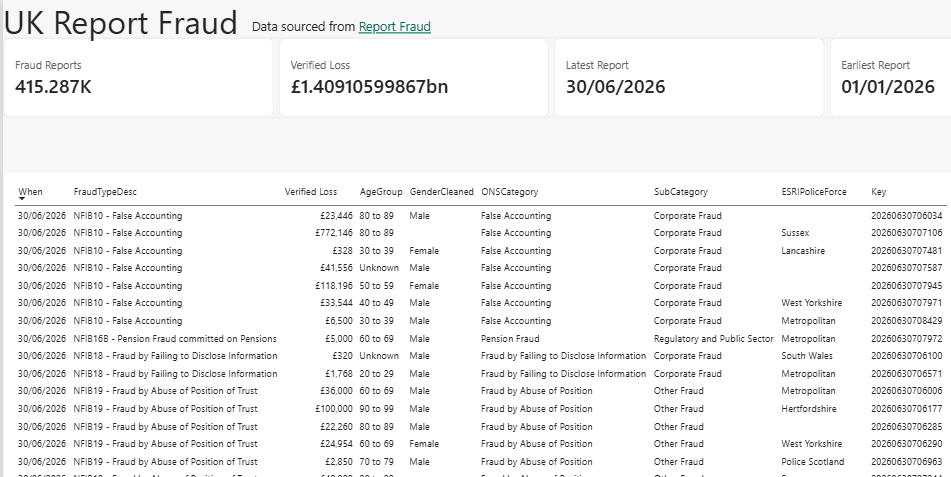Select the £5,000 verified loss cell
Image resolution: width=951 pixels, height=477 pixels.
point(338,339)
